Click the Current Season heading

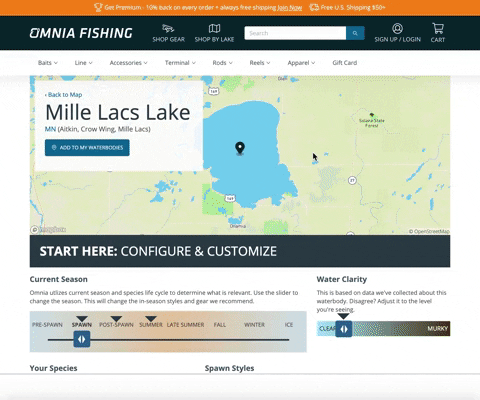(59, 279)
